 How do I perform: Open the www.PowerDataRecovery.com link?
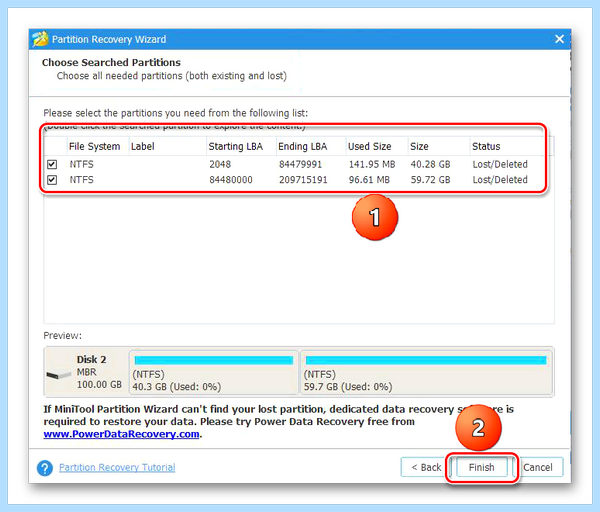(121, 434)
